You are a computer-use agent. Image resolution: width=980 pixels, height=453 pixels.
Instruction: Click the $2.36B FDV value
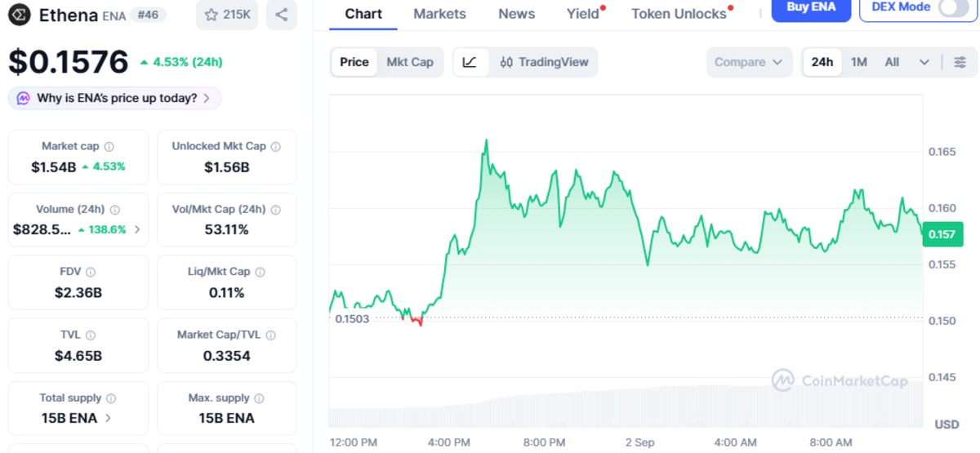pos(78,293)
